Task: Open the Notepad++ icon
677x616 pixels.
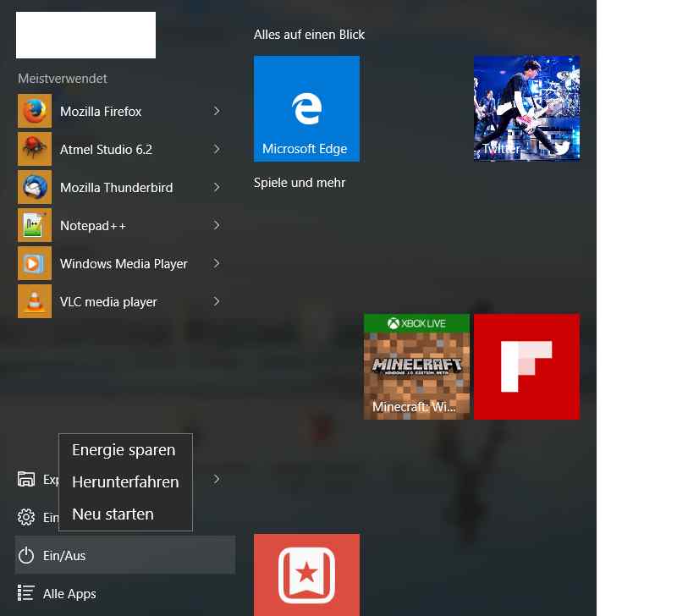Action: coord(35,225)
